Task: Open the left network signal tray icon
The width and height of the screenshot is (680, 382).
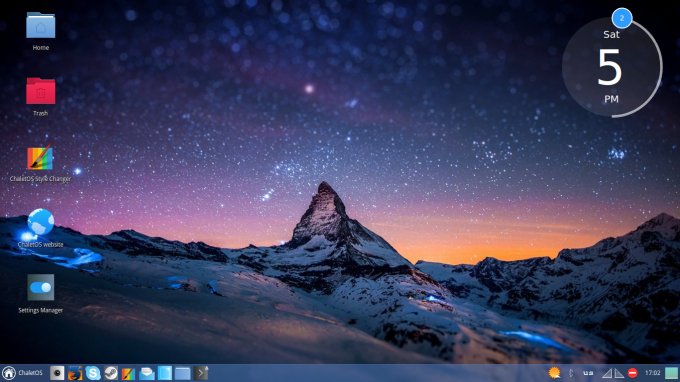Action: pyautogui.click(x=607, y=373)
